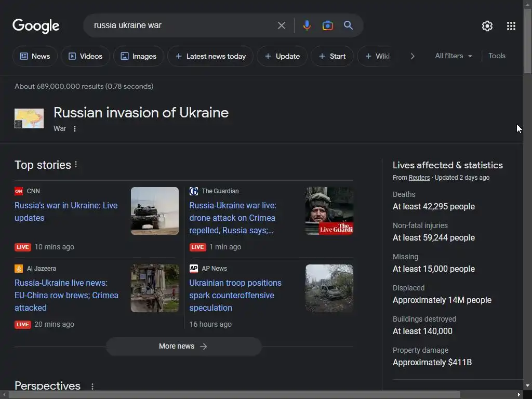Viewport: 532px width, 399px height.
Task: Click 'At least 15,000 people' missing figure
Action: click(434, 269)
